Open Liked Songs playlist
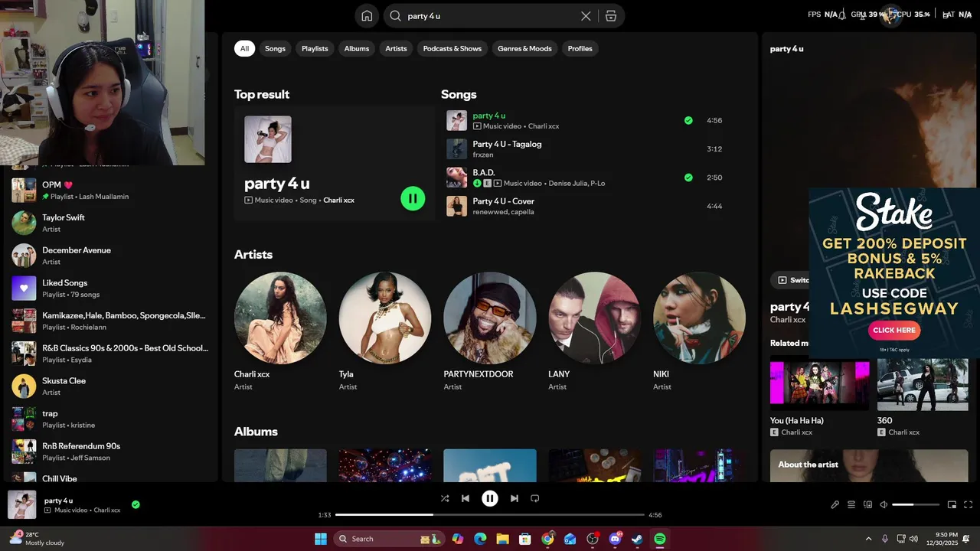Image resolution: width=980 pixels, height=551 pixels. [x=110, y=288]
